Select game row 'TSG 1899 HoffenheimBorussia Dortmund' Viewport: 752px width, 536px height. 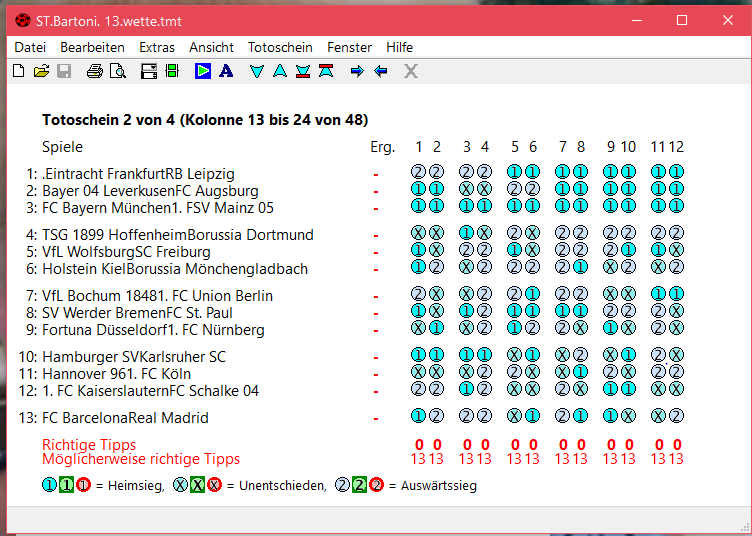(178, 234)
